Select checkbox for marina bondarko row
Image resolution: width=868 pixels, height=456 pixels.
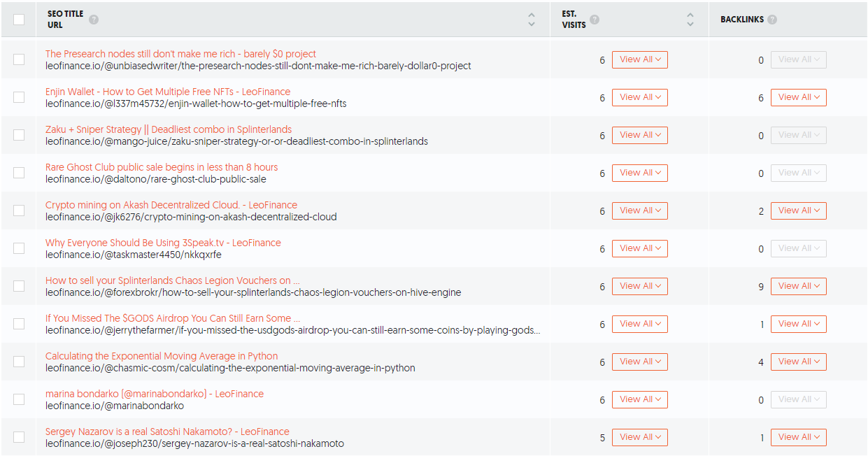19,399
